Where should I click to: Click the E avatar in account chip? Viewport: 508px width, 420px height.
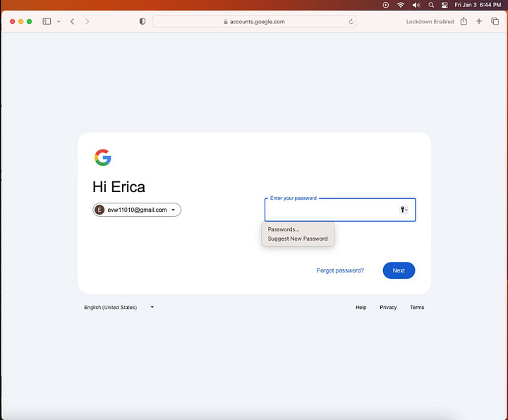click(x=99, y=210)
